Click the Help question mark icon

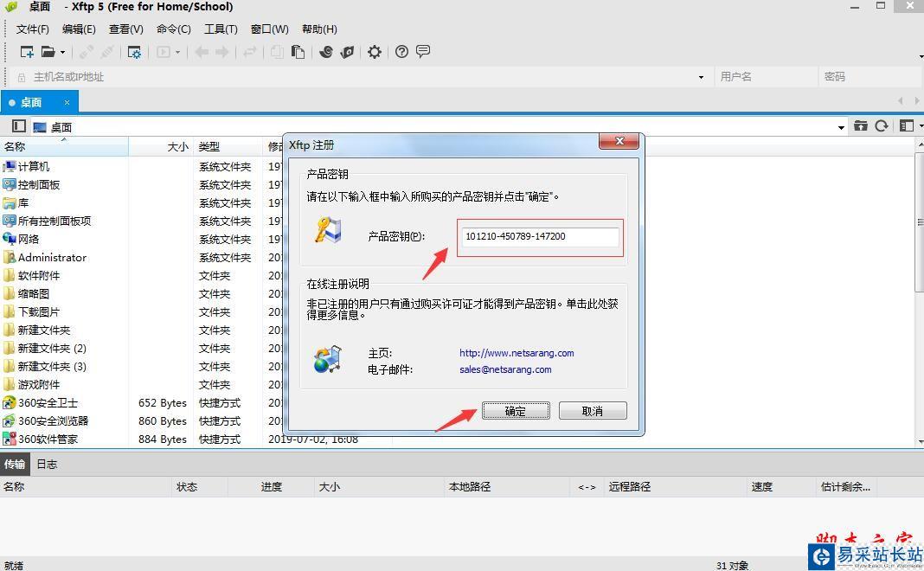(401, 52)
